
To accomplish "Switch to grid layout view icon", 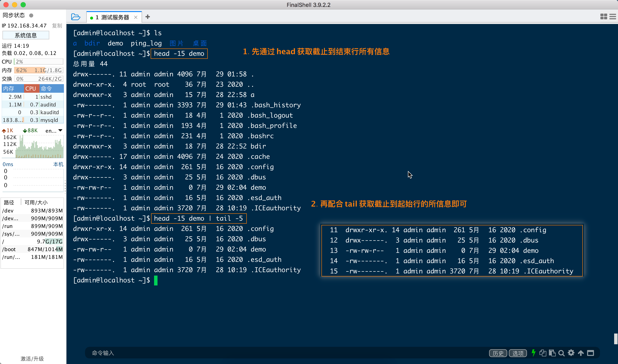I will tap(604, 17).
